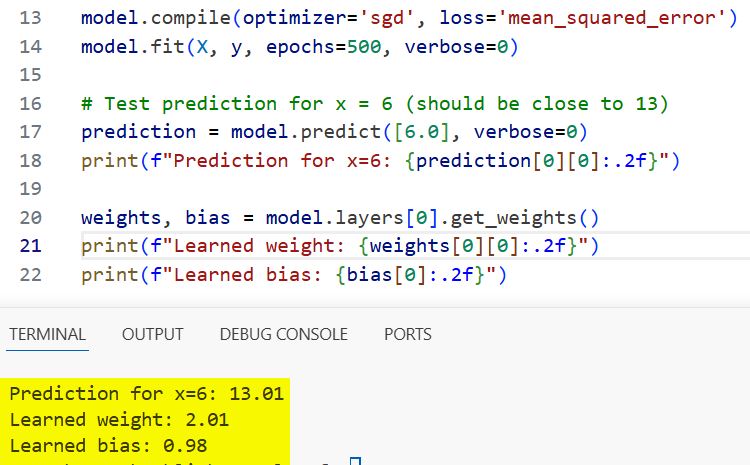Click model.predict on line 17
750x465 pixels.
point(306,132)
